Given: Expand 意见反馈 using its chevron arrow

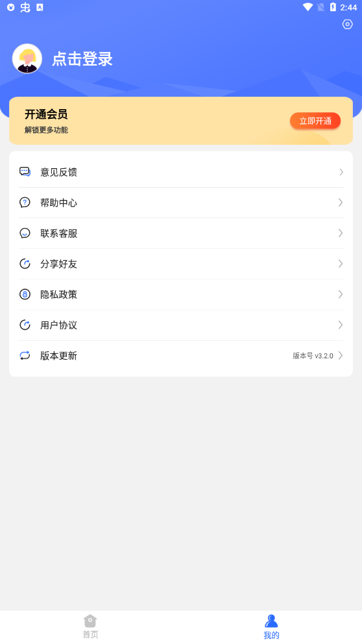Looking at the screenshot, I should (x=341, y=172).
